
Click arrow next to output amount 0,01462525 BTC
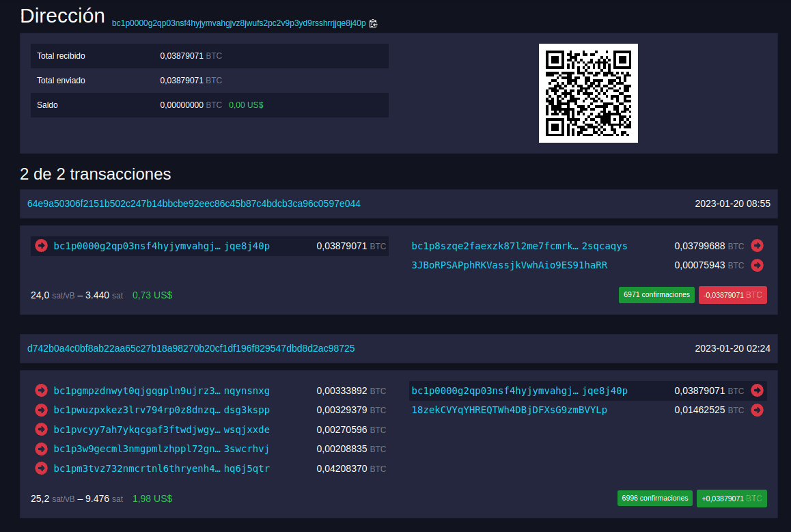758,410
